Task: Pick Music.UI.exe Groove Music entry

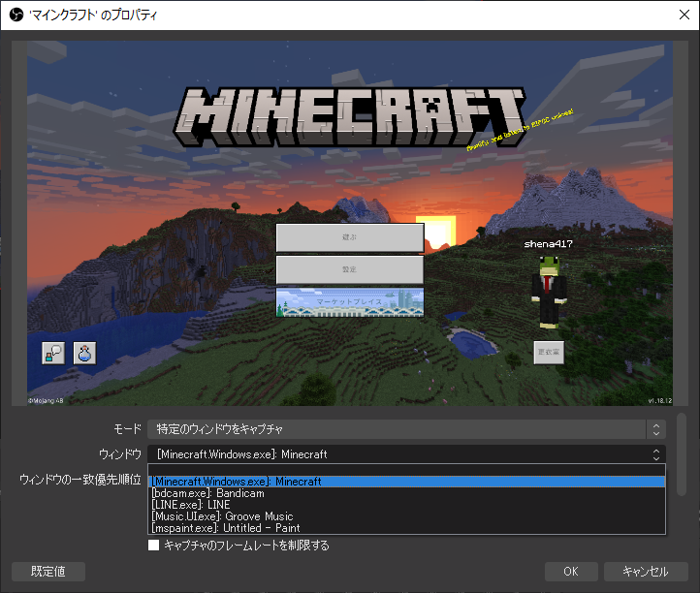Action: coord(407,516)
